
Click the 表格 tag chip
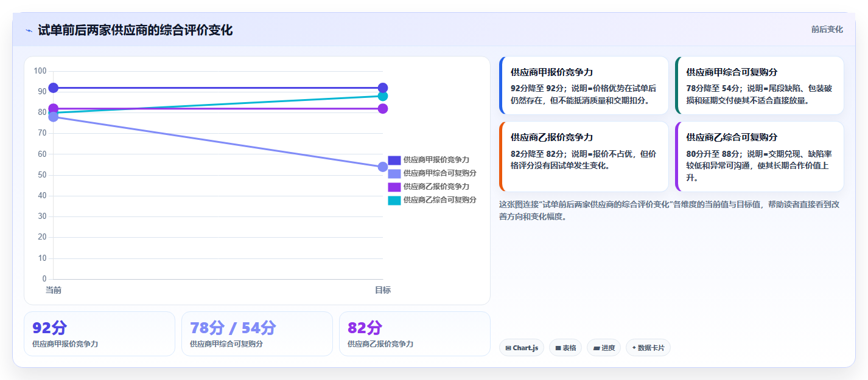[565, 348]
